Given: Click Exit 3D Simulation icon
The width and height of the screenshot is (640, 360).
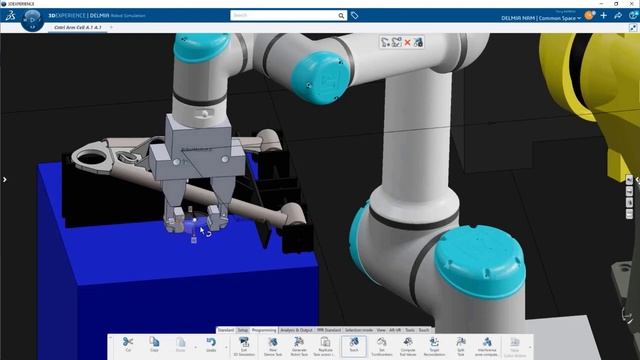Looking at the screenshot, I should click(244, 342).
